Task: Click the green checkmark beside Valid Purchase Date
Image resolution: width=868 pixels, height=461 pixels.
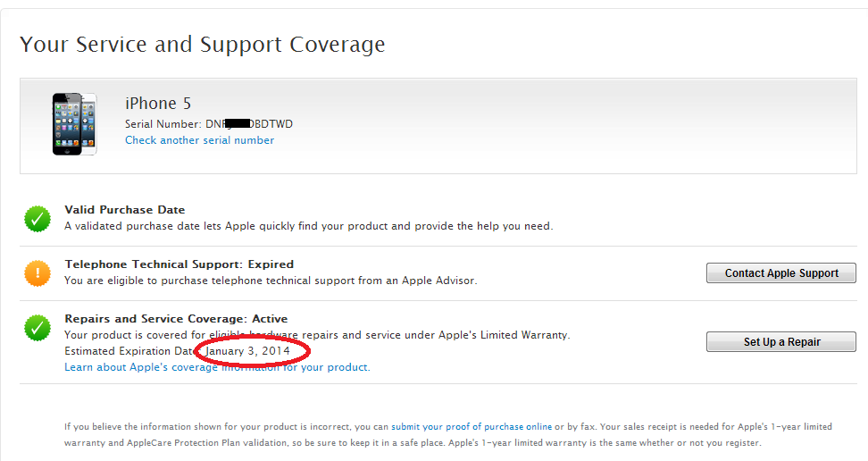Action: 38,219
